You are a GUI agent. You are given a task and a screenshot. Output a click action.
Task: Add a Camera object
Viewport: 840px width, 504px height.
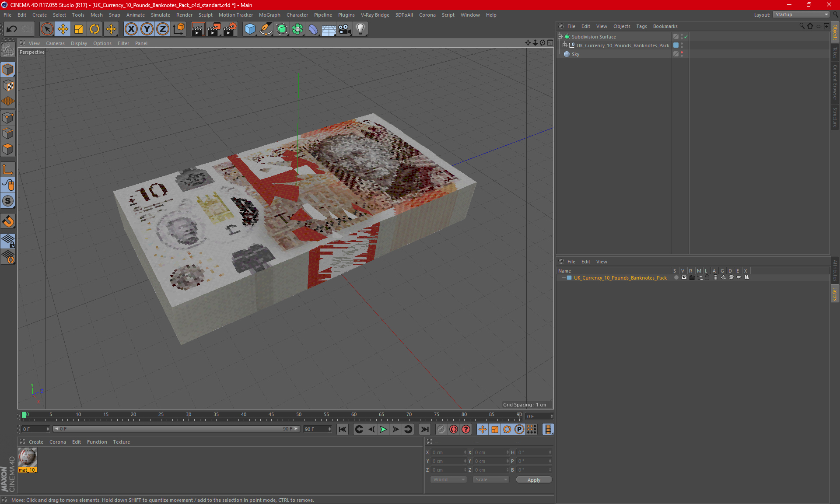(344, 29)
